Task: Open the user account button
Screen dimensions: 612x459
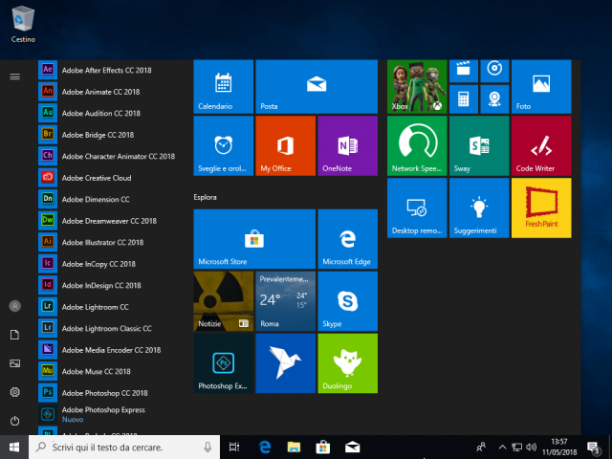Action: (15, 306)
